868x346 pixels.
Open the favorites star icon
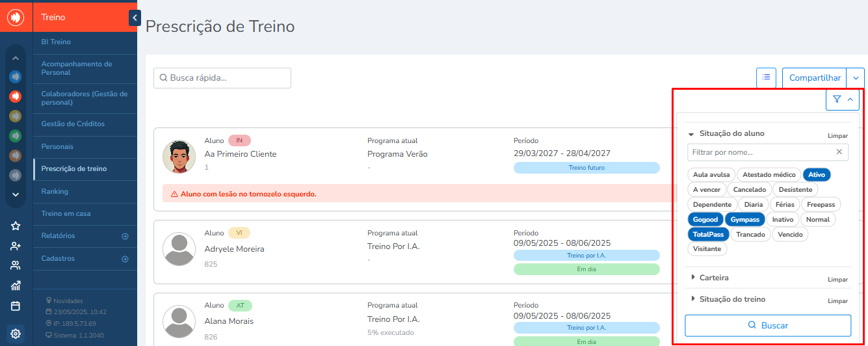pos(16,226)
